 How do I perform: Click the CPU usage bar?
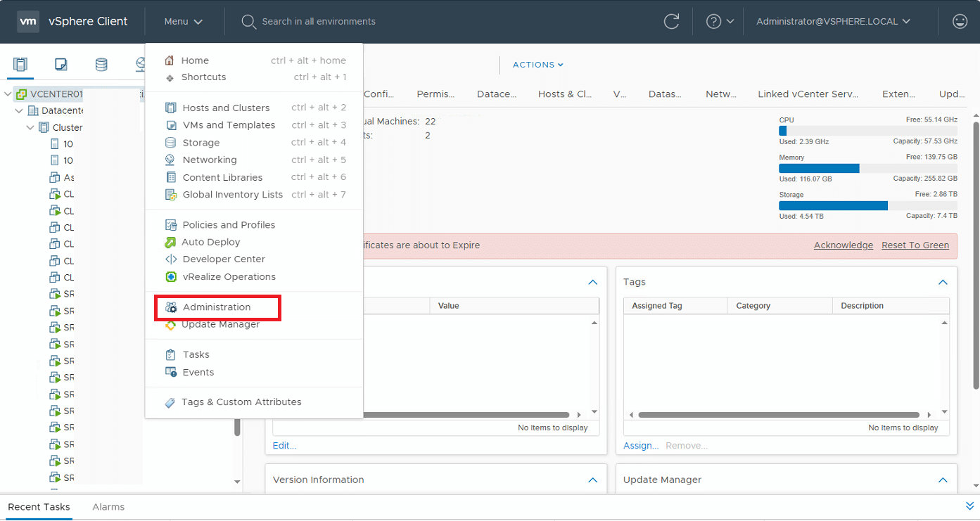pyautogui.click(x=868, y=131)
